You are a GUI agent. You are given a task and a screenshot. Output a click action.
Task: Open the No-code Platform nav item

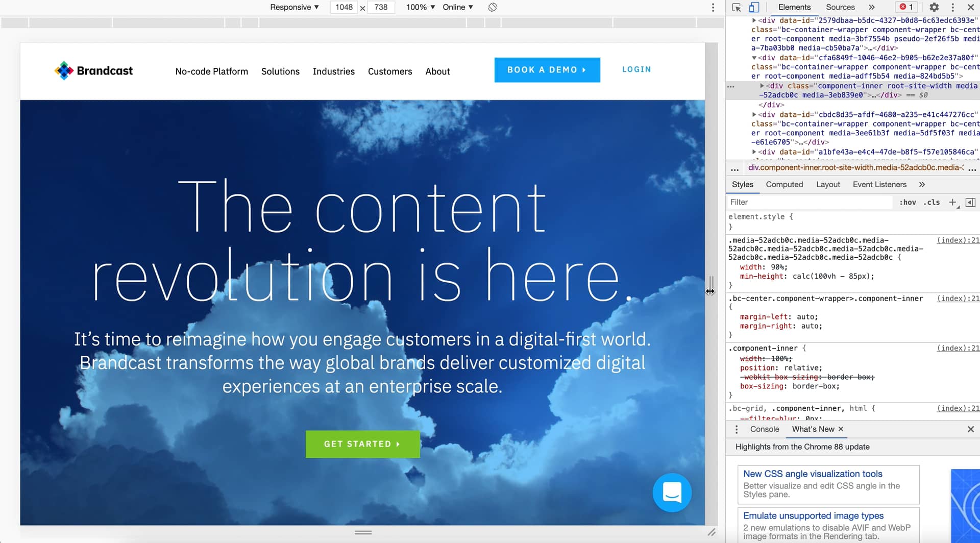pyautogui.click(x=212, y=71)
